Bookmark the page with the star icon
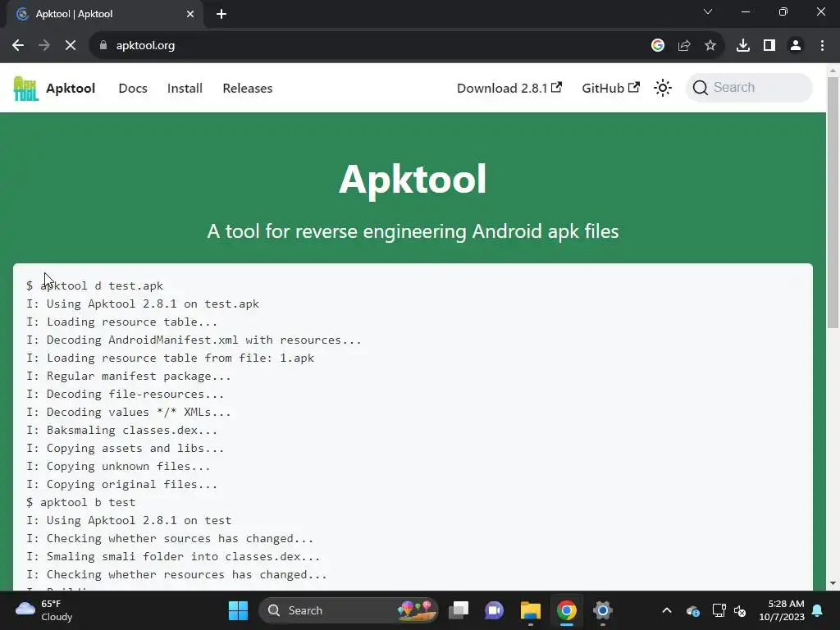840x630 pixels. pyautogui.click(x=710, y=46)
